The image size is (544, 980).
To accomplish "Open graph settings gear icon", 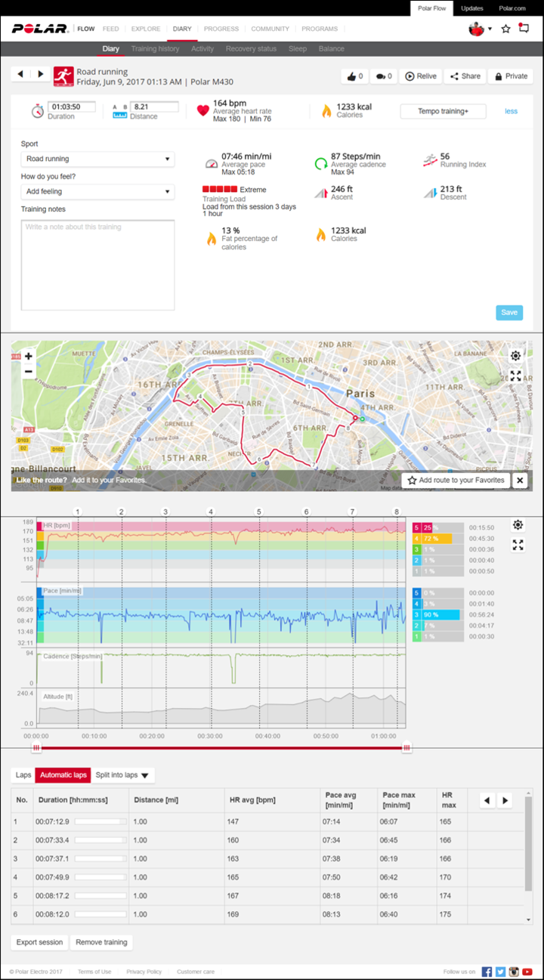I will pyautogui.click(x=518, y=525).
